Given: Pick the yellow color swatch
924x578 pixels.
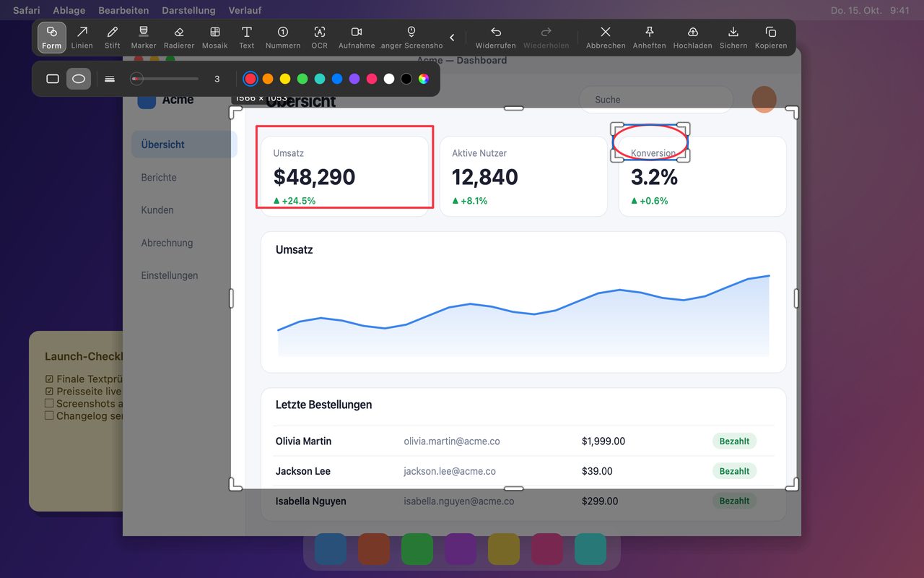Looking at the screenshot, I should pos(285,79).
